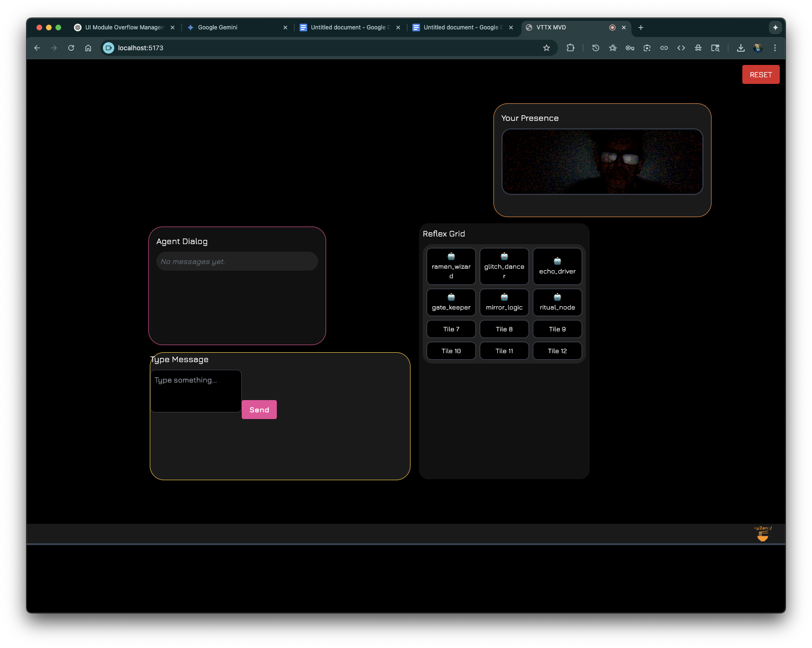Select the ramen_wizard tile
The image size is (812, 648).
click(x=451, y=266)
